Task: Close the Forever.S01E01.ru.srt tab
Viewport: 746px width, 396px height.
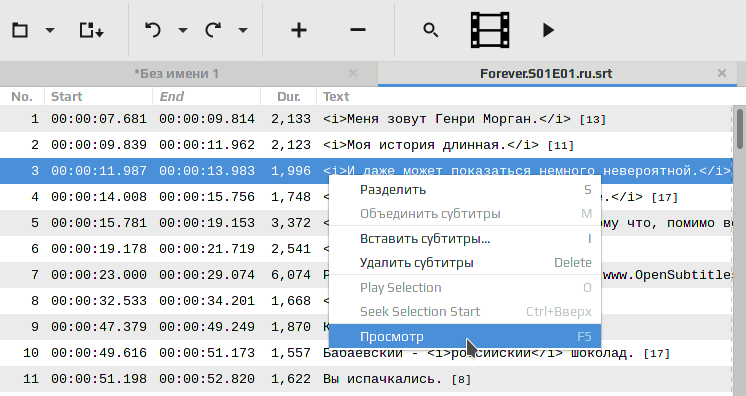Action: point(722,73)
